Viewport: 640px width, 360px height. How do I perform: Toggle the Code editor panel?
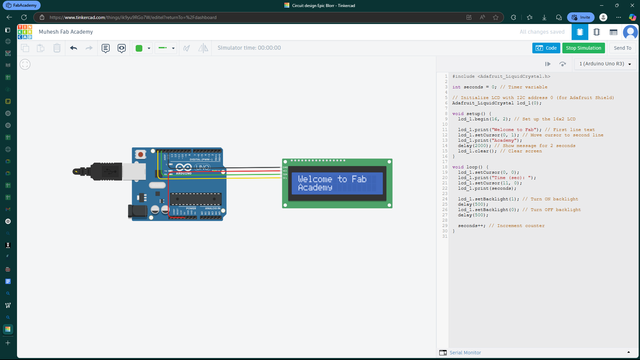point(546,48)
